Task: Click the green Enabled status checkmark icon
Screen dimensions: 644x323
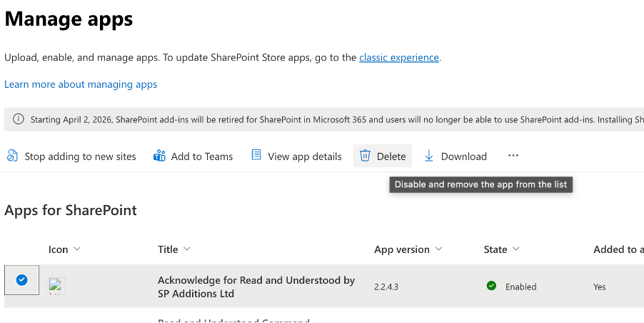Action: [491, 286]
